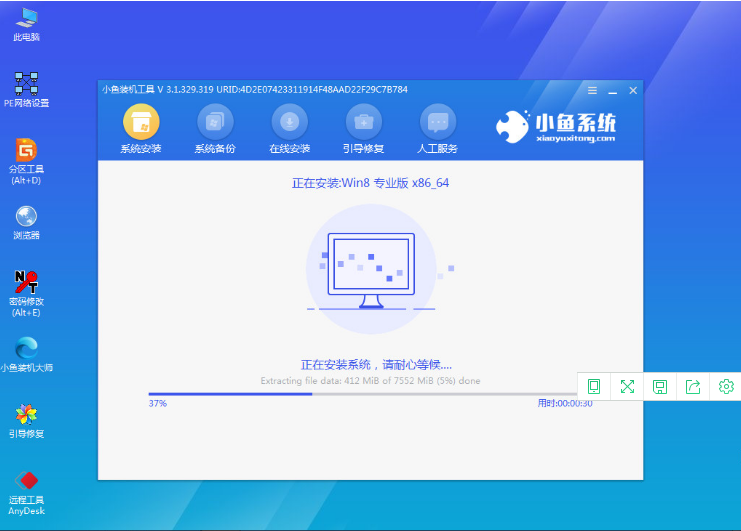
Task: Open the 在线安装 tab
Action: coord(289,129)
